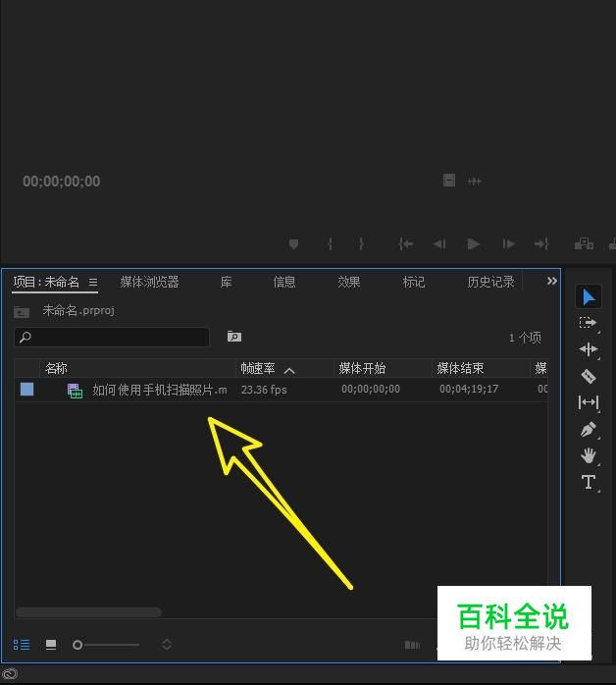Select clip 如何使用手机扫描照片

(x=160, y=390)
